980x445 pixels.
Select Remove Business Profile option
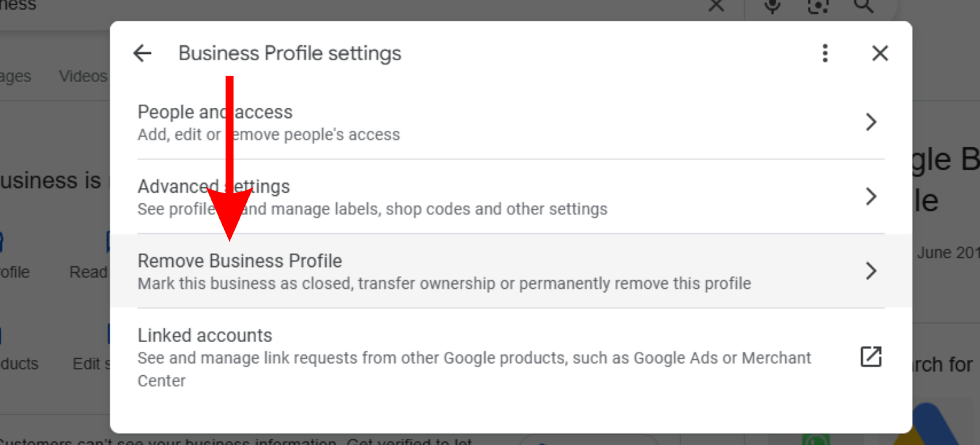tap(511, 271)
